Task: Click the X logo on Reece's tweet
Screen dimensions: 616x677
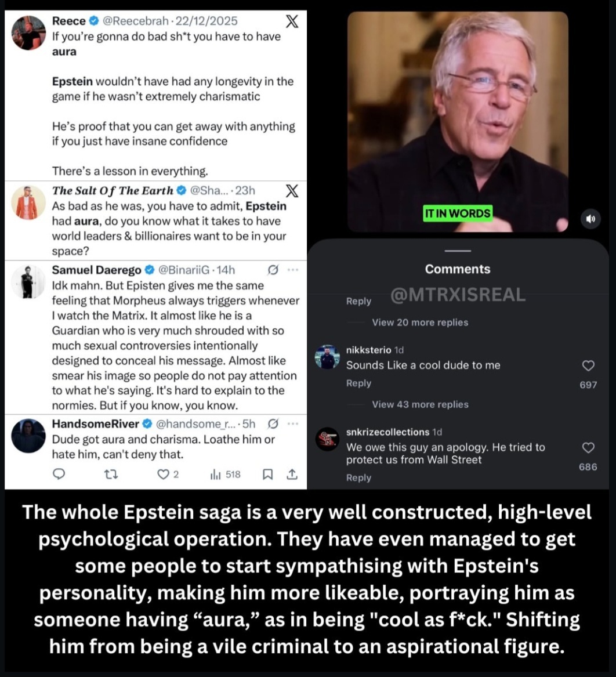Action: coord(292,21)
